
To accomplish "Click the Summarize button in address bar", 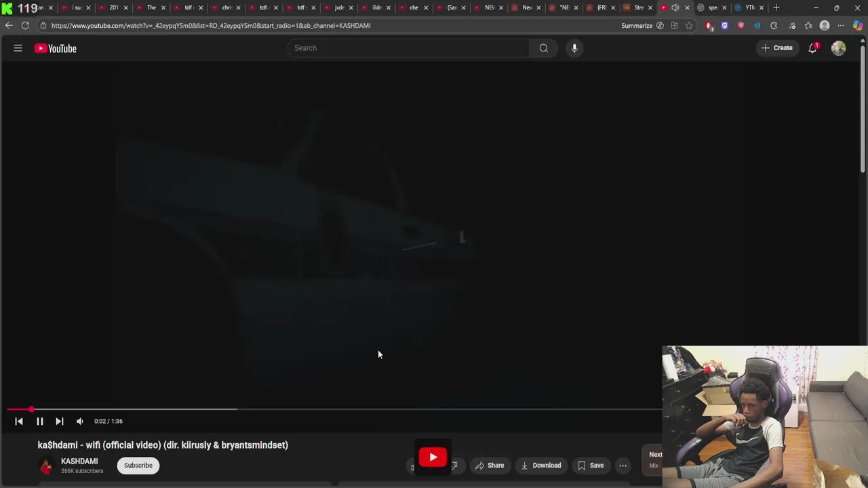I will (x=637, y=26).
